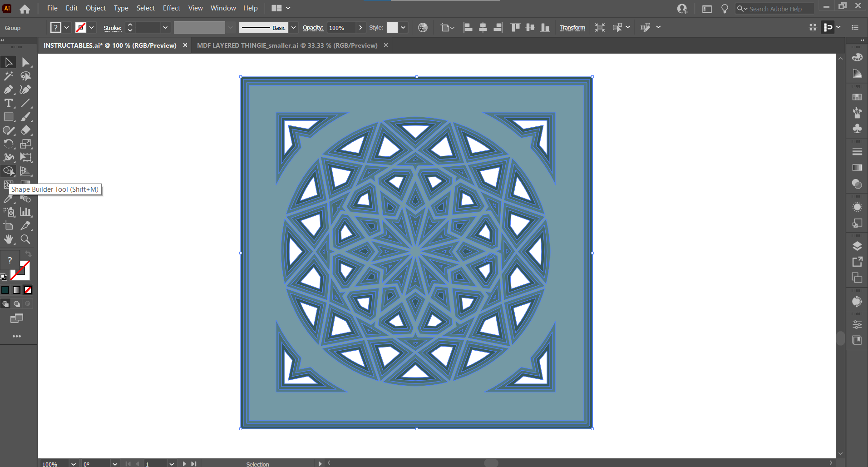Open the Object menu

click(x=96, y=8)
